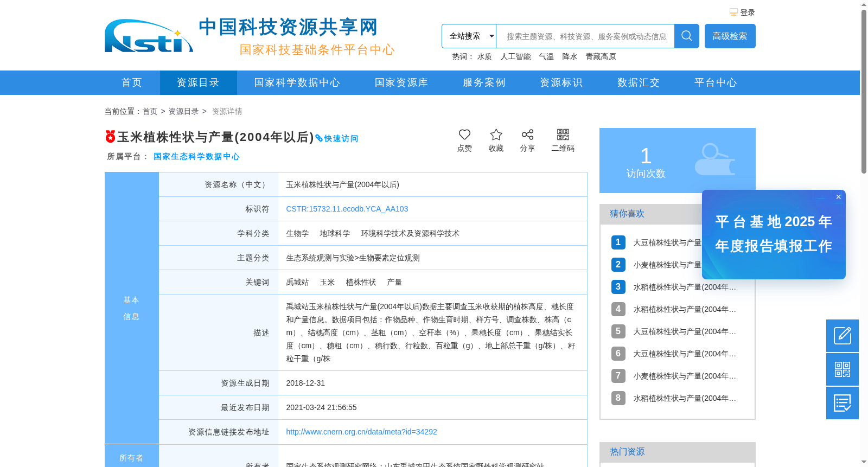Open the 数据汇交 nav tab
Viewport: 868px width, 467px height.
pyautogui.click(x=639, y=82)
